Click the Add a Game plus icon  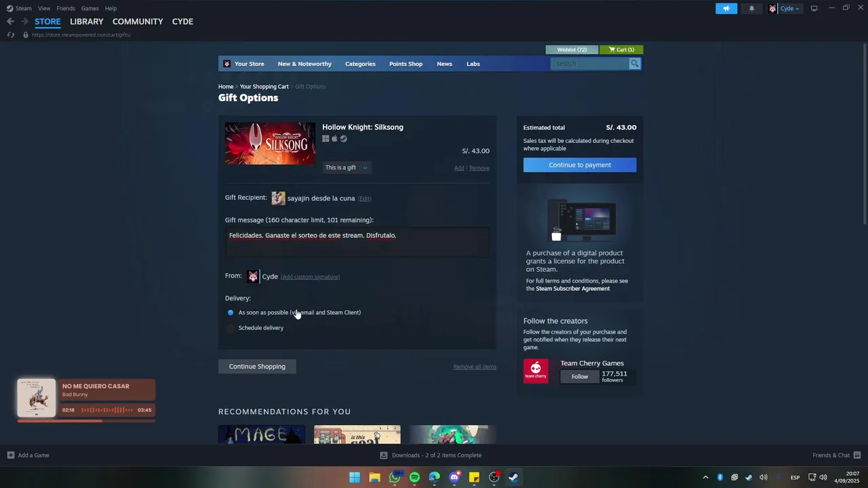[11, 455]
